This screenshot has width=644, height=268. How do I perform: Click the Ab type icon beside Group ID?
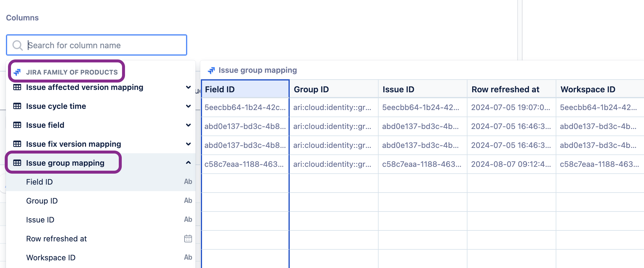coord(188,201)
